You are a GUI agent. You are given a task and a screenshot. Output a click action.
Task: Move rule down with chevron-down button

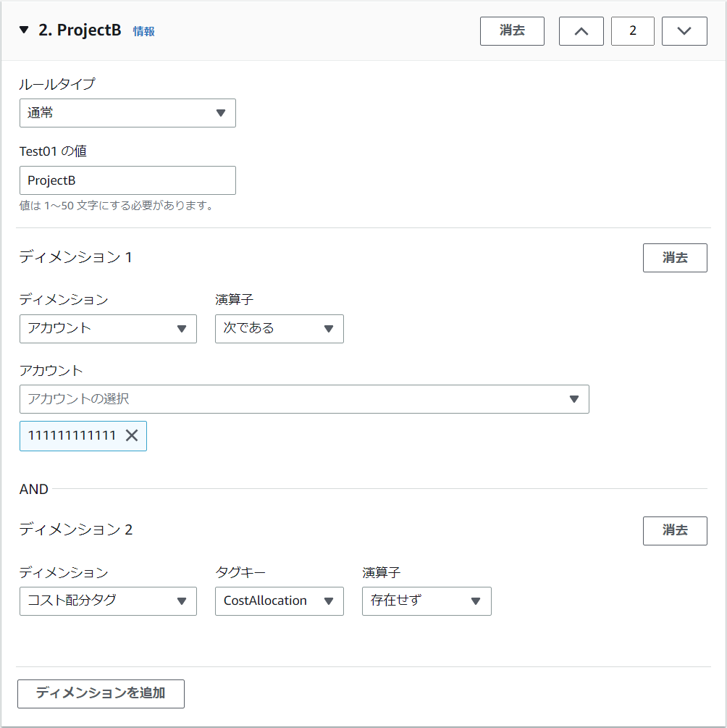pos(684,31)
